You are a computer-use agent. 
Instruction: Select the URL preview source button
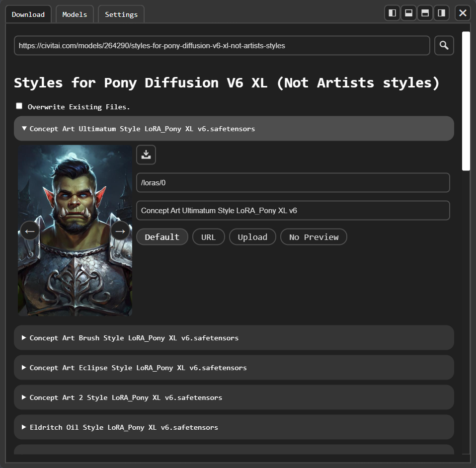tap(208, 236)
